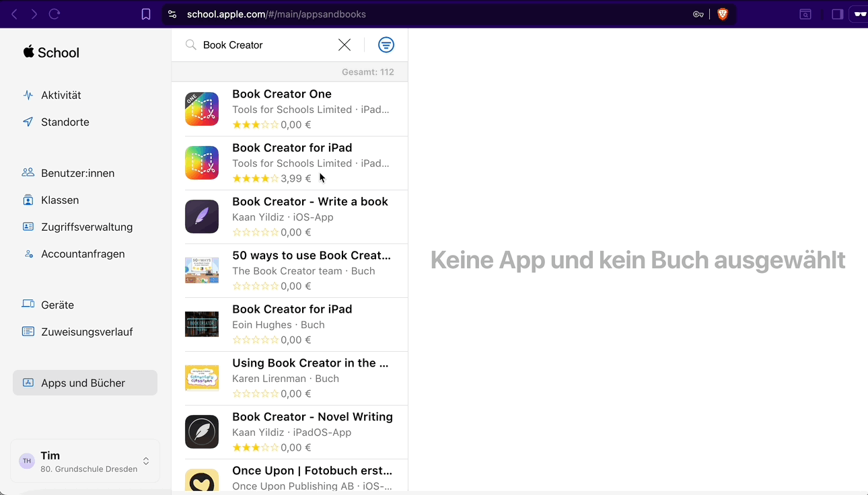Open the password key icon
868x495 pixels.
point(698,14)
